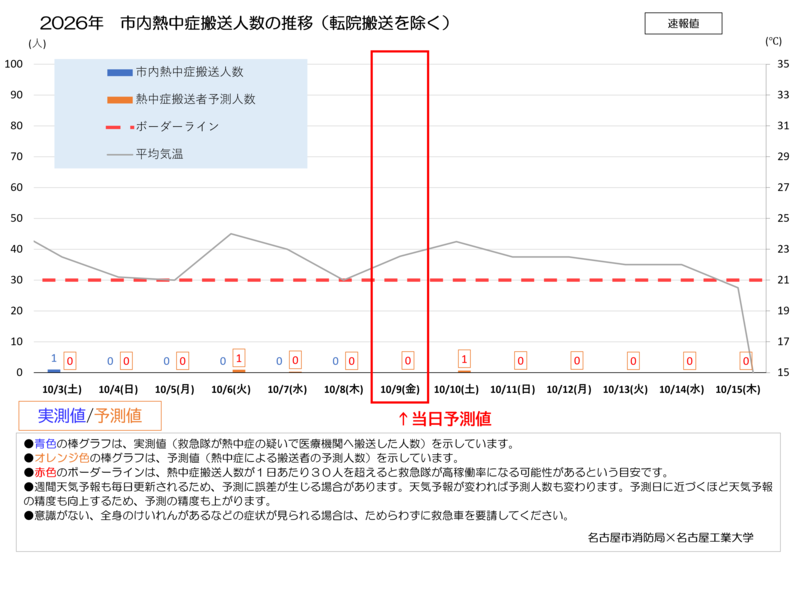Click the 10/15(木) date label
Screen dimensions: 800x600
(x=738, y=389)
